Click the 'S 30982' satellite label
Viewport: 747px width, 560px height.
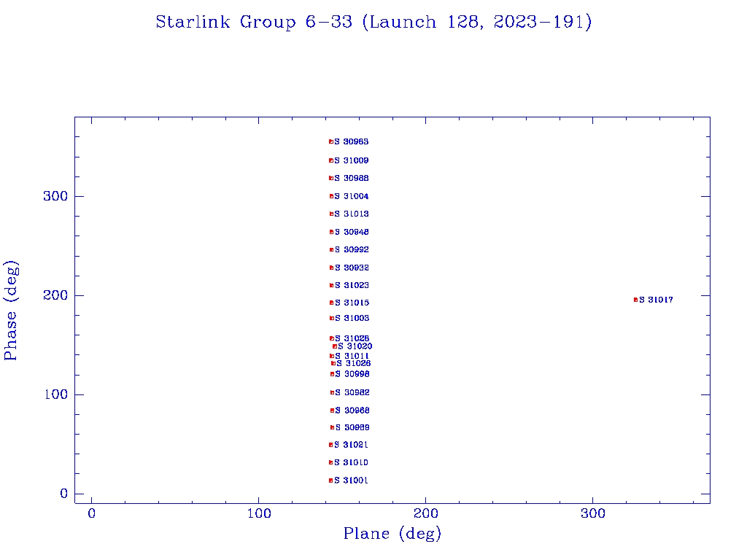352,393
